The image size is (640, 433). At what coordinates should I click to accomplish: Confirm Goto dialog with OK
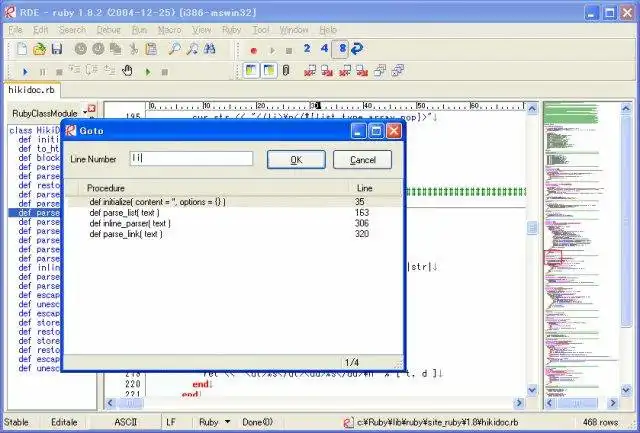pos(296,160)
